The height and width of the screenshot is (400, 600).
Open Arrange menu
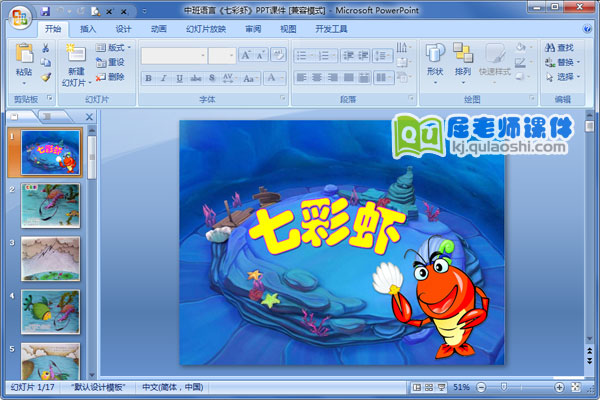click(463, 63)
